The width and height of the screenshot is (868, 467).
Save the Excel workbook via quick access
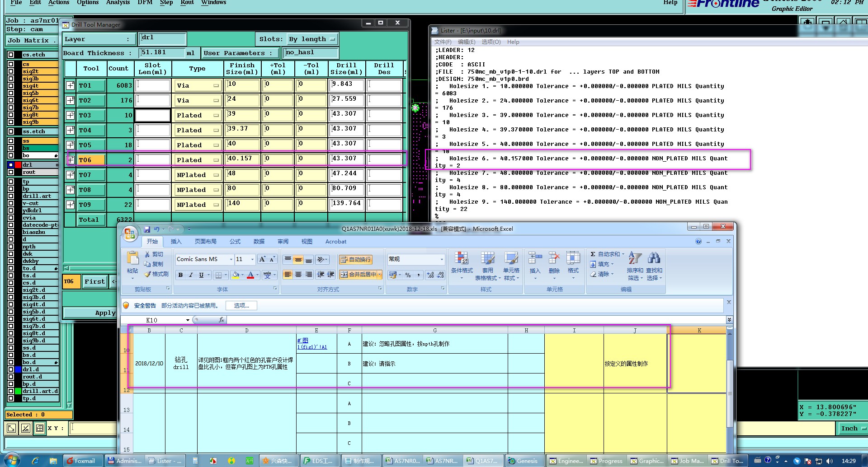click(147, 229)
